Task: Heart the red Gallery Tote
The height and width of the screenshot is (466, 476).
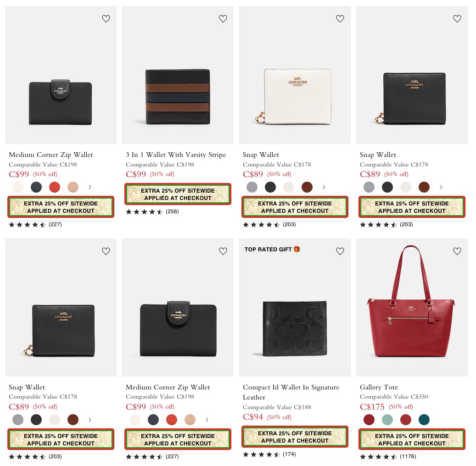Action: (x=457, y=251)
